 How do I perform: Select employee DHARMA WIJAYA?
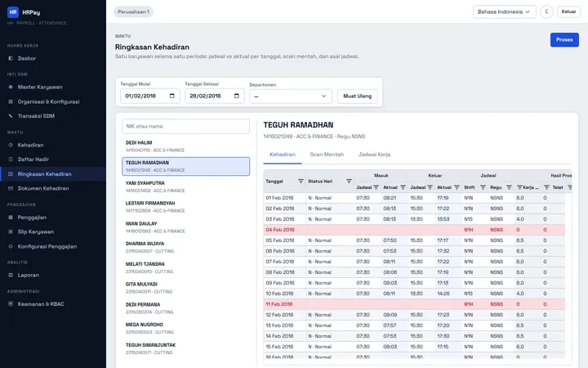point(185,247)
